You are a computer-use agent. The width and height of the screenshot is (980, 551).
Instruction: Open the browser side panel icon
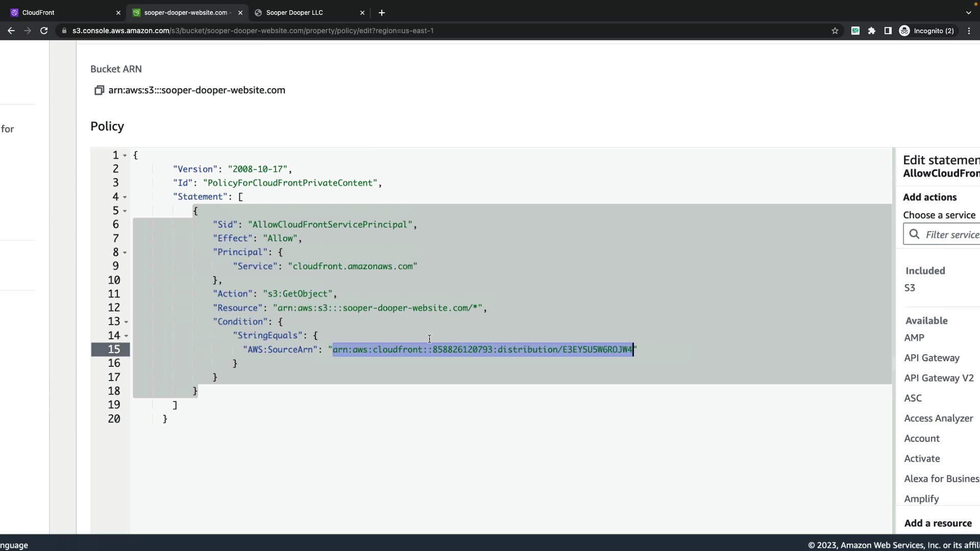click(888, 31)
